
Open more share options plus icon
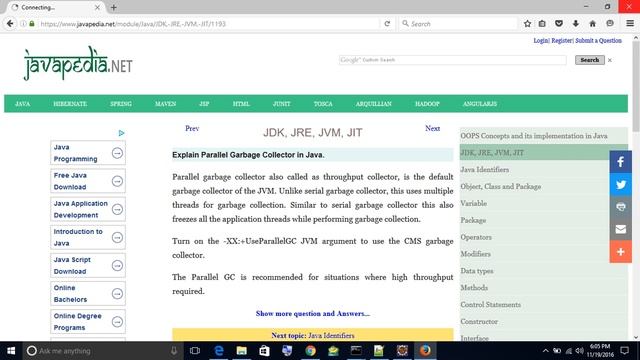pos(620,251)
